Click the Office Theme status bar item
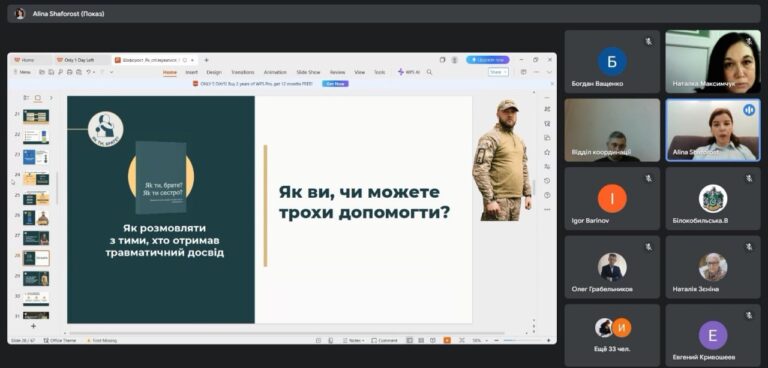 point(60,340)
